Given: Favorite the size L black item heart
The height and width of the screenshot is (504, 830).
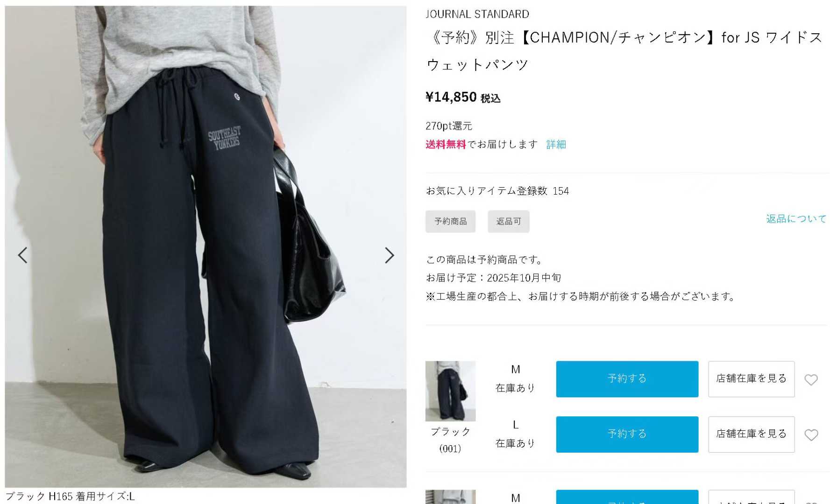Looking at the screenshot, I should [811, 434].
